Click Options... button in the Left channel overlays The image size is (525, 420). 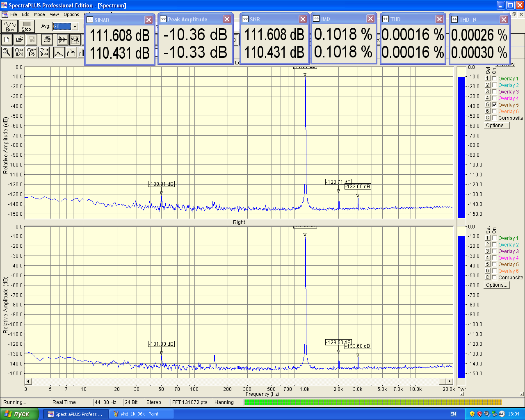tap(497, 126)
